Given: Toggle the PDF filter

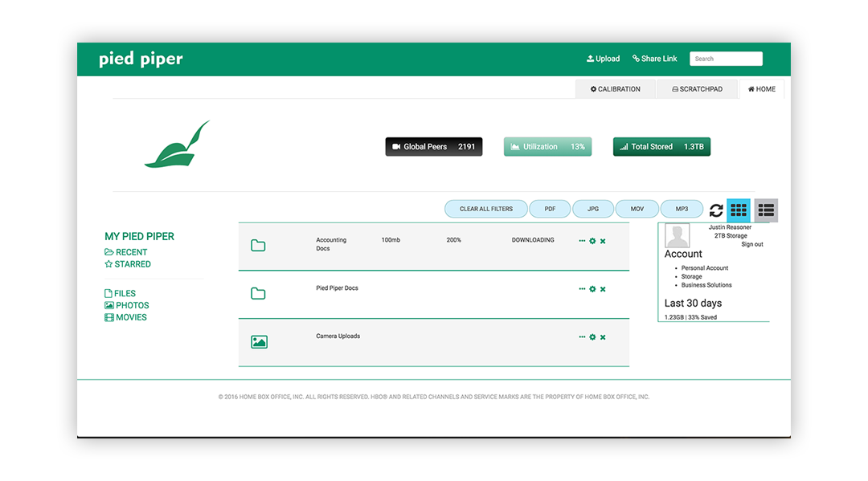Looking at the screenshot, I should (x=550, y=209).
